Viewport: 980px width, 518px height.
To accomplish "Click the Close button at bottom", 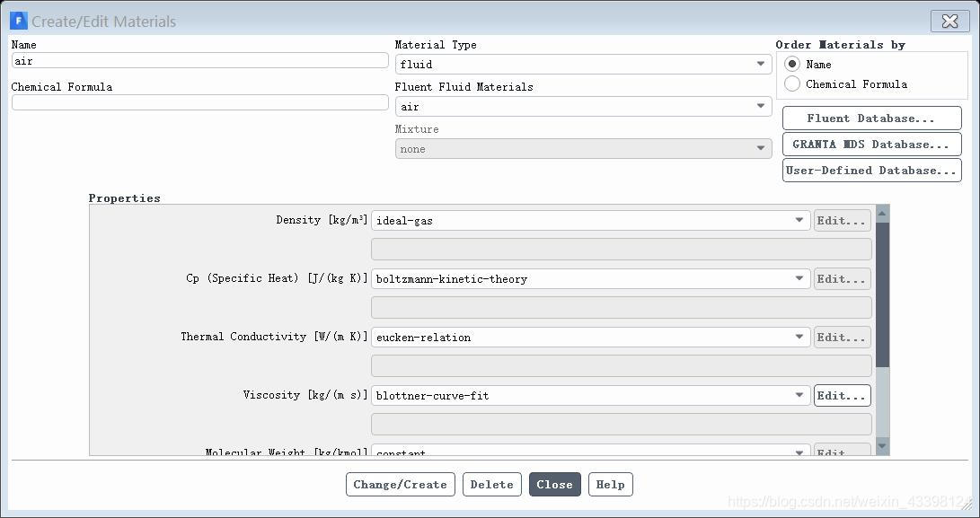I will (554, 484).
